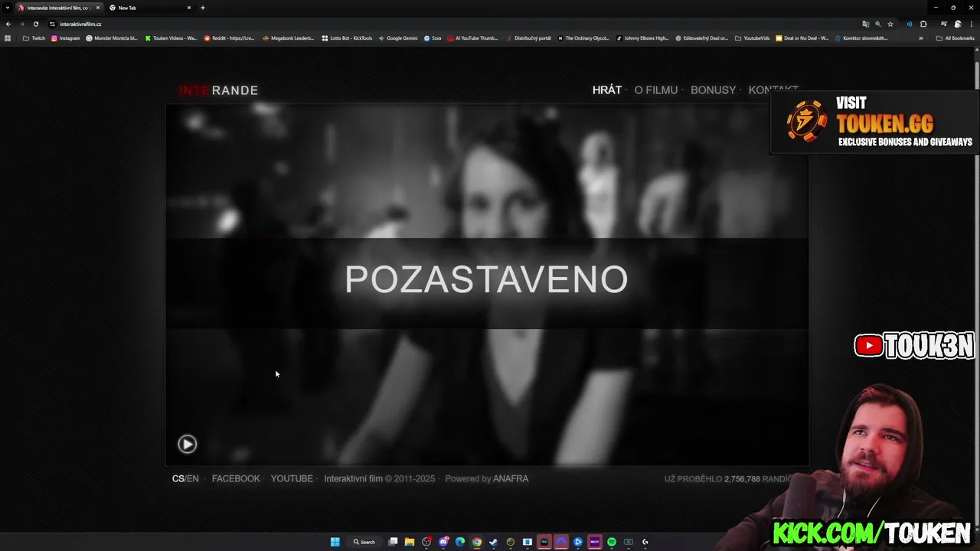This screenshot has width=980, height=551.
Task: Open the All Bookmarks folder
Action: point(955,38)
